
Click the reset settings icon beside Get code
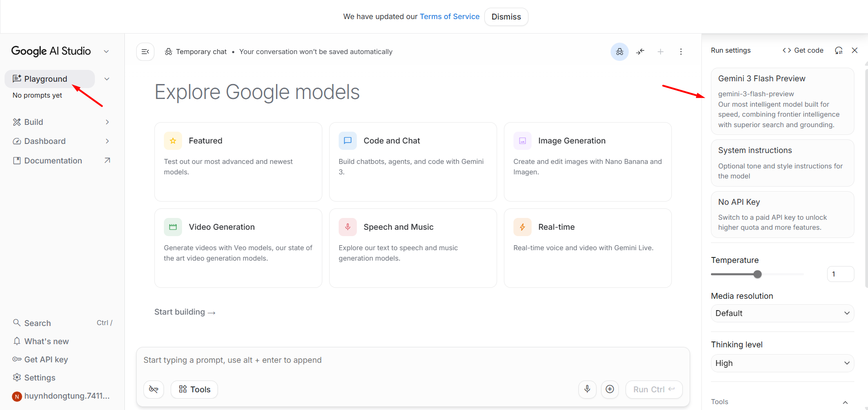tap(838, 50)
